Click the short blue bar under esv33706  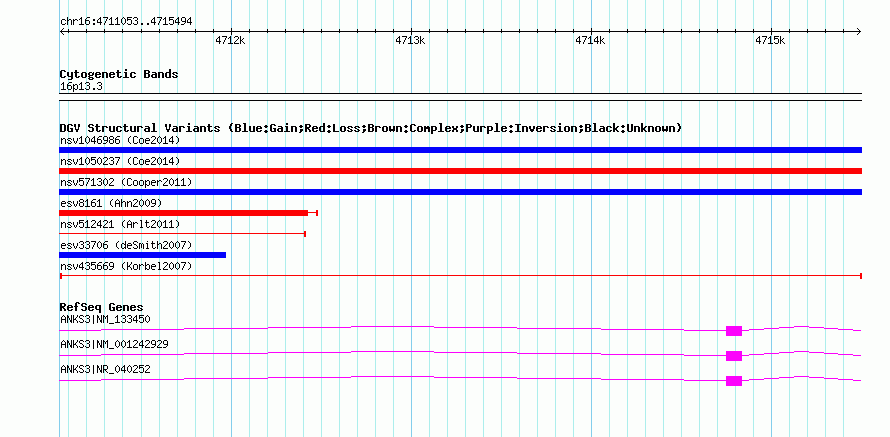[142, 255]
